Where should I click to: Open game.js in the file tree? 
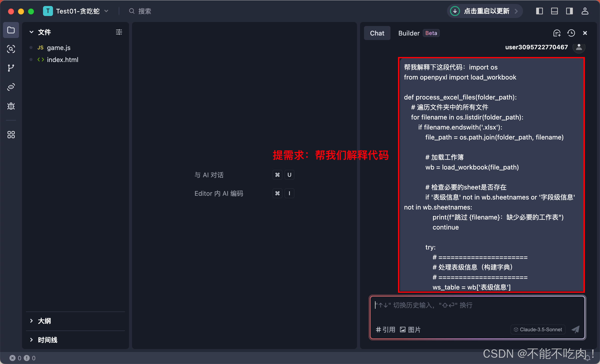pyautogui.click(x=58, y=47)
